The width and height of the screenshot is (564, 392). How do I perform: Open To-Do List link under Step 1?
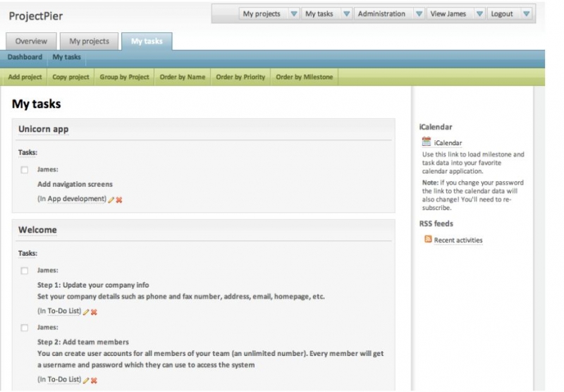click(x=64, y=311)
